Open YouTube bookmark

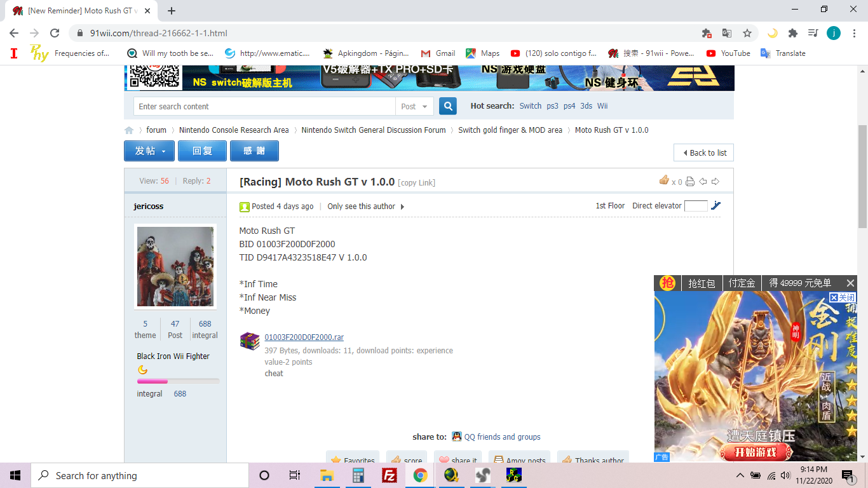728,53
